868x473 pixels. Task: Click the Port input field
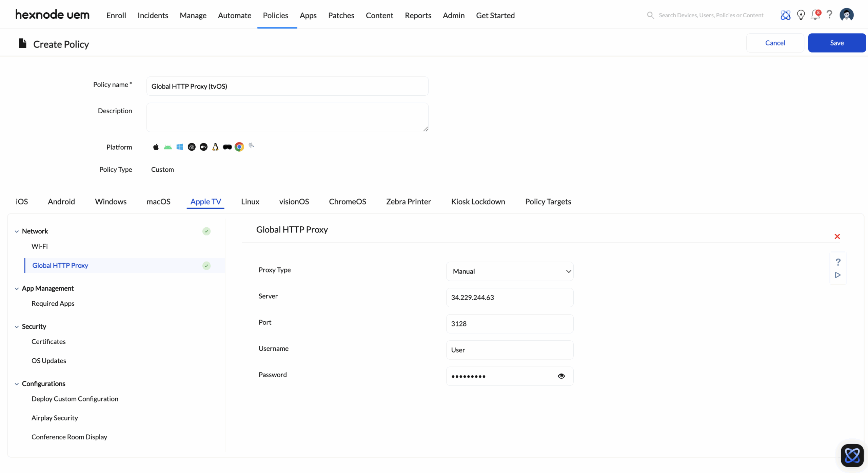coord(510,324)
